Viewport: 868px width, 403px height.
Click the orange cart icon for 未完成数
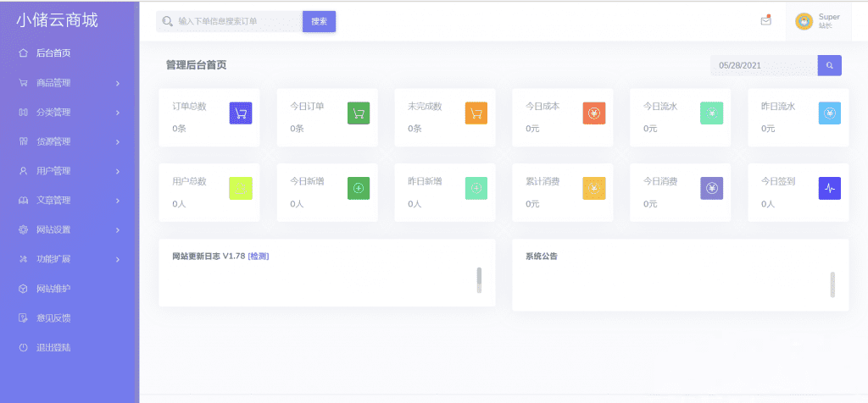click(x=476, y=113)
